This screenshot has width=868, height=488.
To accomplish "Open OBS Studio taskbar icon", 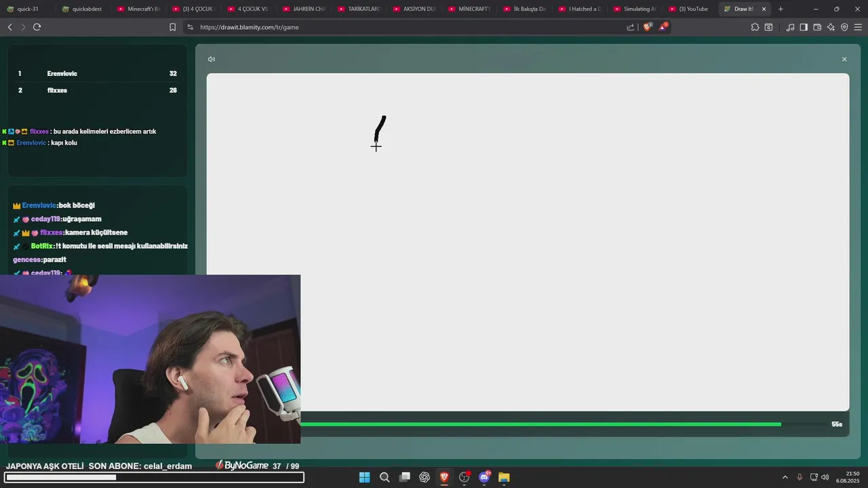I will (x=465, y=477).
